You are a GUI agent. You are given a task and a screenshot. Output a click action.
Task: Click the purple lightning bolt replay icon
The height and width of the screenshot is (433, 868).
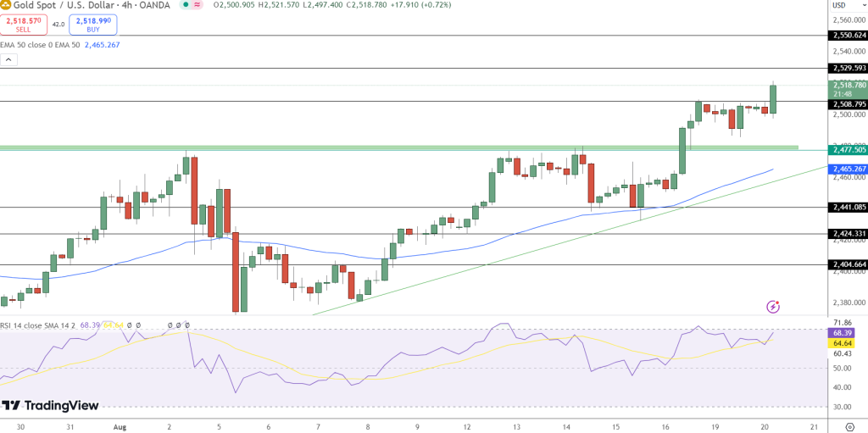pos(772,306)
